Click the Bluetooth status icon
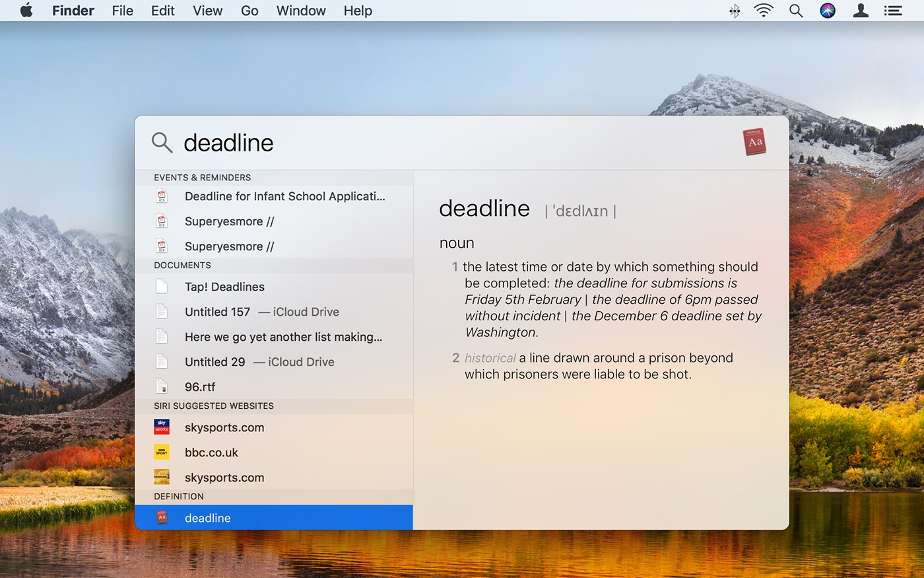 [733, 11]
